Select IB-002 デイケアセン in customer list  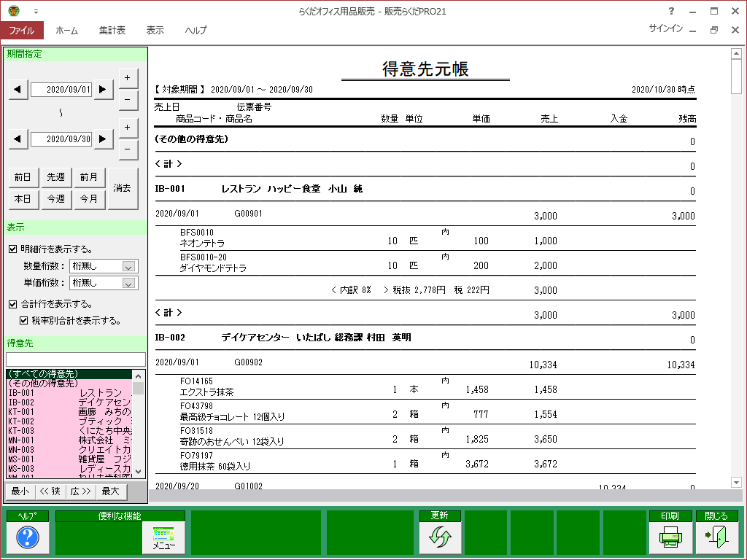pos(69,402)
